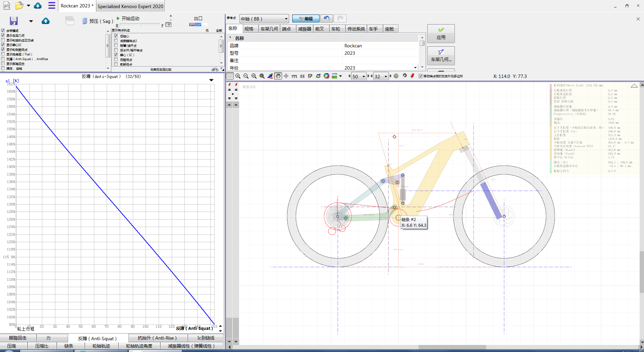
Task: Click the red pushpin icon
Action: tap(413, 76)
